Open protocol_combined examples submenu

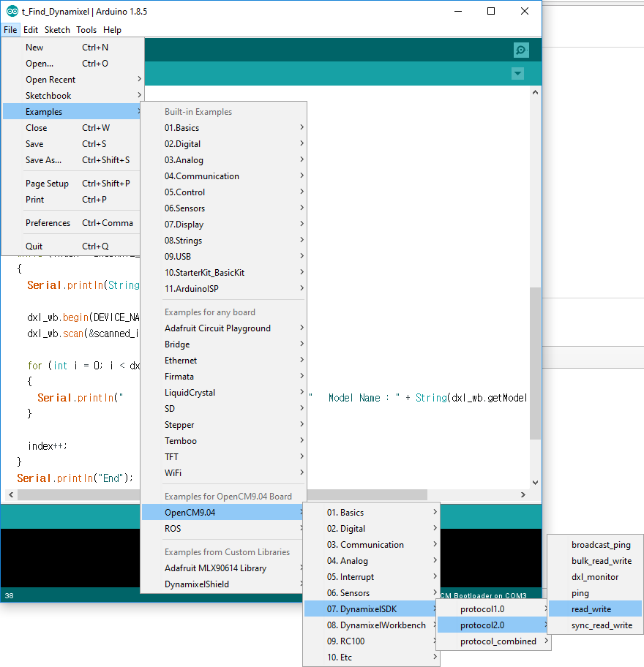tap(494, 641)
